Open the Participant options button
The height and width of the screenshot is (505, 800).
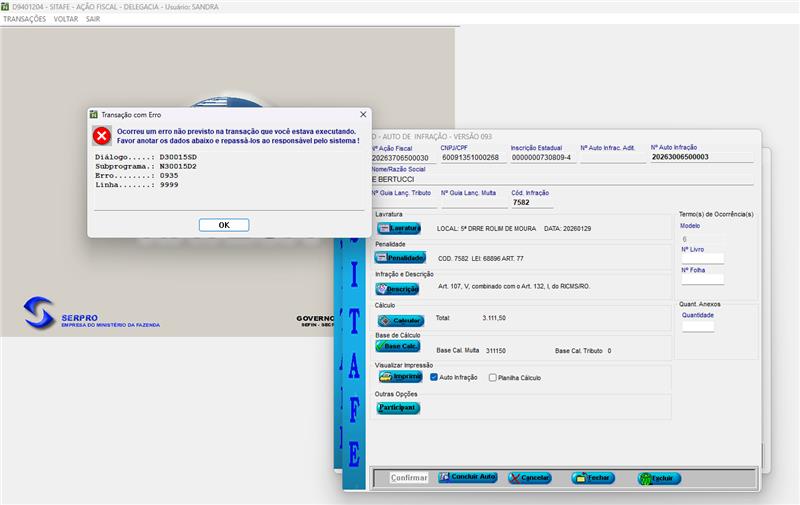398,408
